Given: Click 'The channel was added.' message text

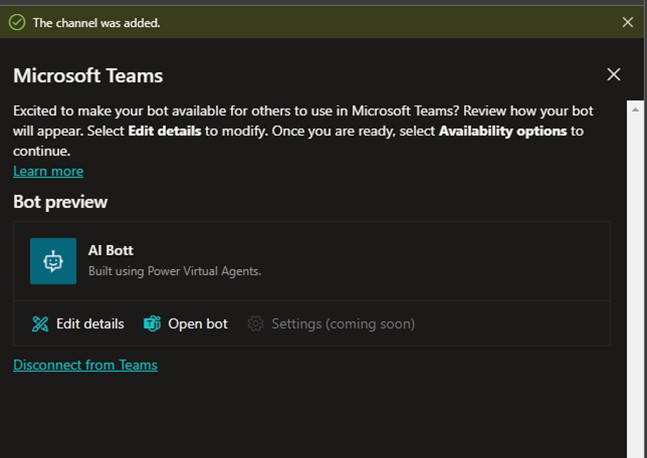Looking at the screenshot, I should [96, 22].
